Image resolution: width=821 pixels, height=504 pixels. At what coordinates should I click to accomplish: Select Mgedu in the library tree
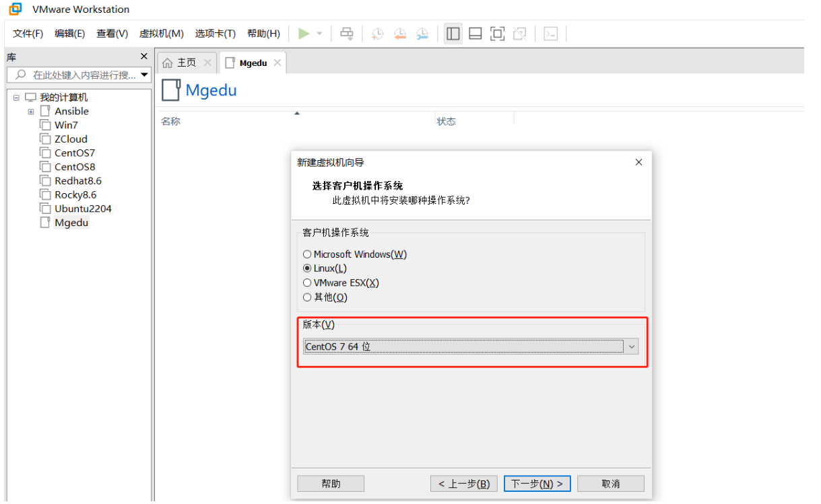pyautogui.click(x=71, y=223)
